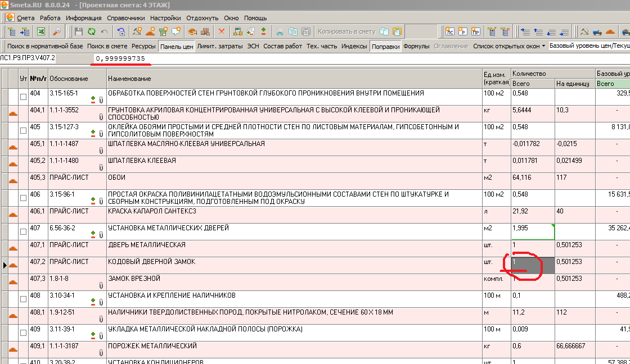Viewport: 630px width, 364px height.
Task: Click the Excel export icon in toolbar
Action: 41,31
